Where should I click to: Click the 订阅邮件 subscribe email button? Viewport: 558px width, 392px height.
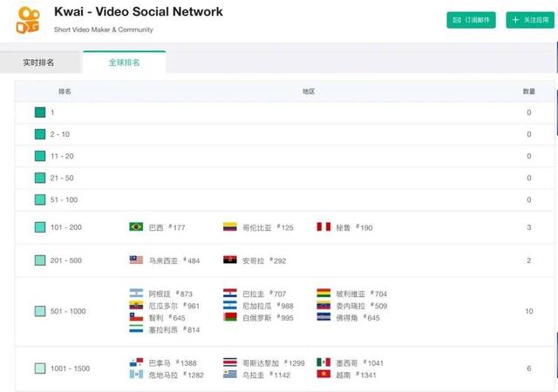471,20
